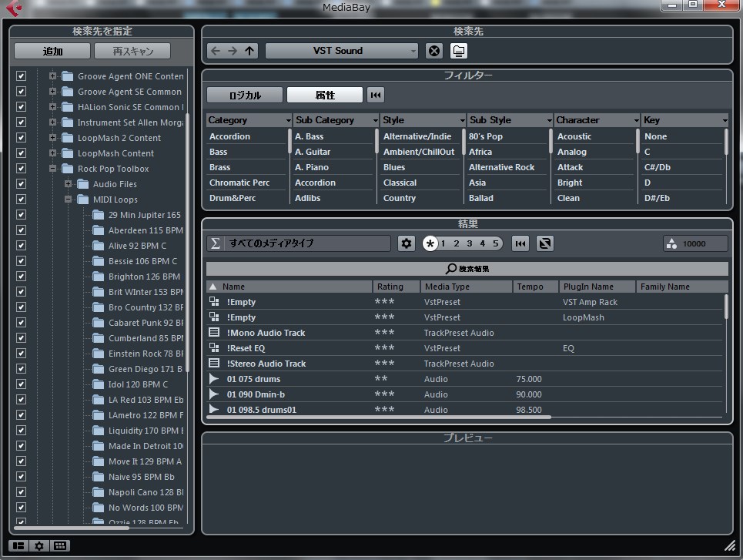Filter Key by C#/Db
The image size is (743, 560).
pos(658,167)
